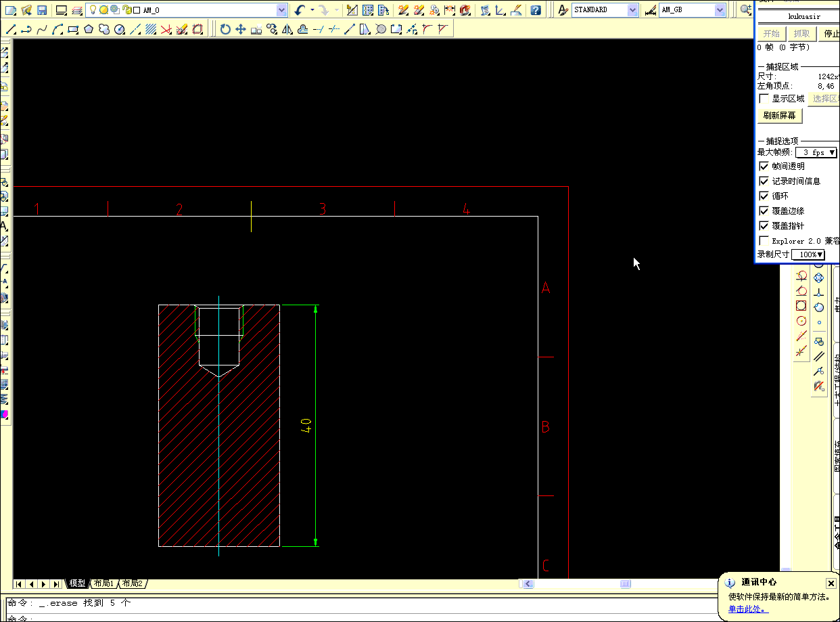840x622 pixels.
Task: Click the Layer Properties Manager icon
Action: [76, 10]
